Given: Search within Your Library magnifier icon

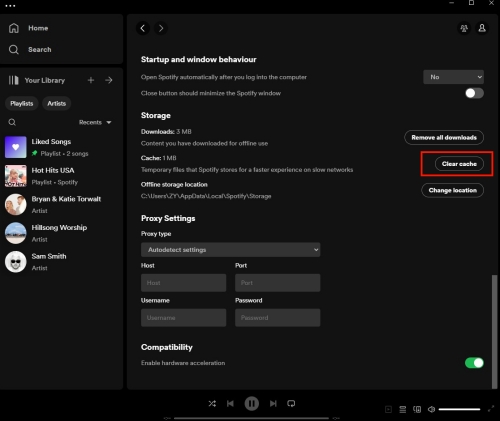Looking at the screenshot, I should coord(12,122).
